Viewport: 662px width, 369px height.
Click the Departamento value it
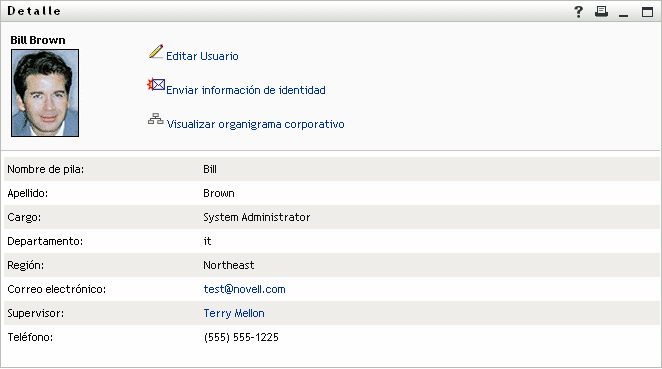(x=207, y=241)
